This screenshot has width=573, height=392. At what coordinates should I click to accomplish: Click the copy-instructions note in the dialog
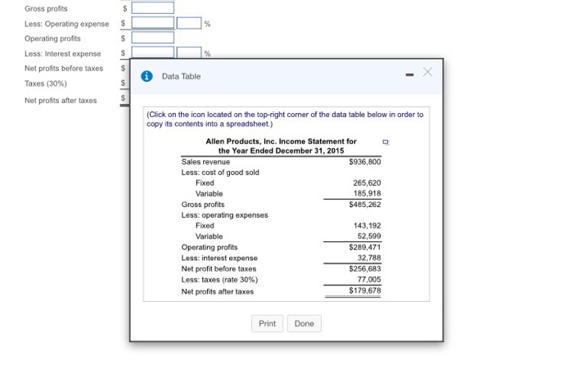pyautogui.click(x=285, y=119)
